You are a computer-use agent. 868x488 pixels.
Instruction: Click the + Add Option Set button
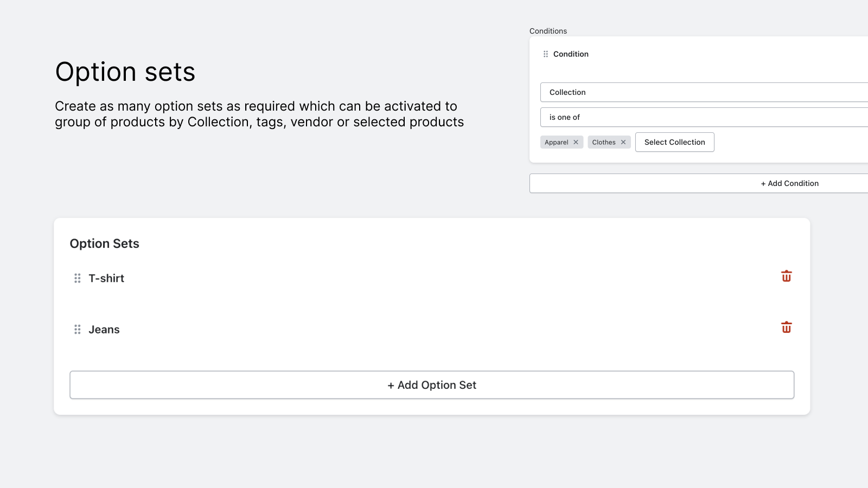point(431,385)
